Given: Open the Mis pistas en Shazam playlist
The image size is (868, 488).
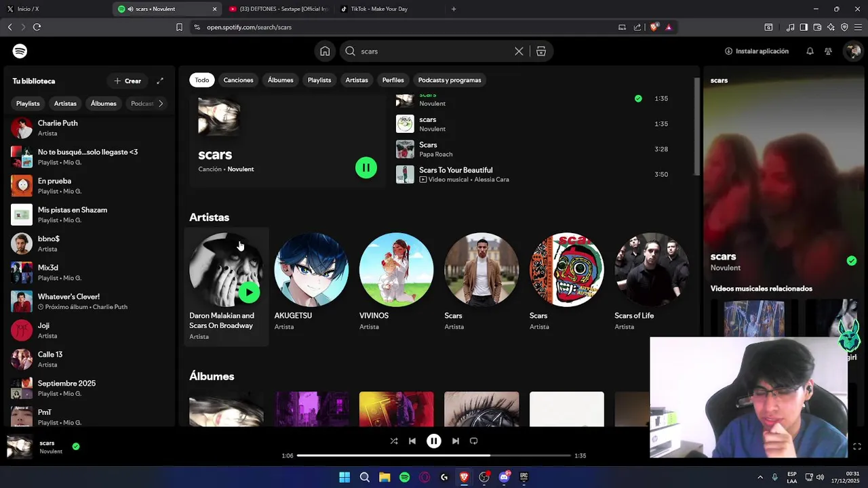Looking at the screenshot, I should coord(88,214).
